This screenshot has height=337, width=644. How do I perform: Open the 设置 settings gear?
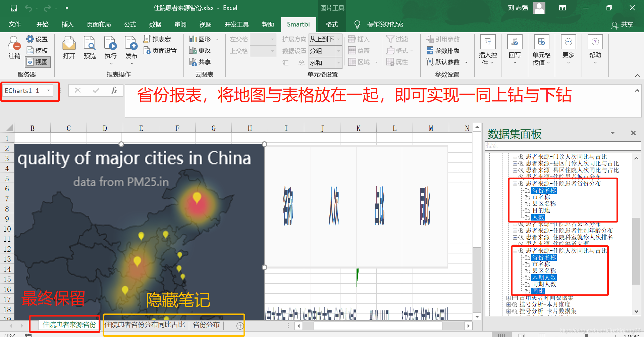click(37, 39)
